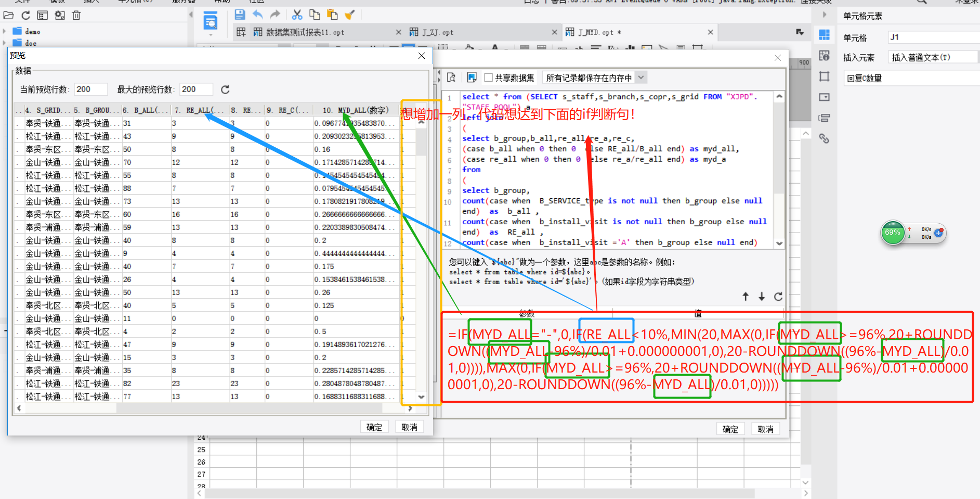The height and width of the screenshot is (499, 980).
Task: Click the green 69% floating widget
Action: [x=892, y=233]
